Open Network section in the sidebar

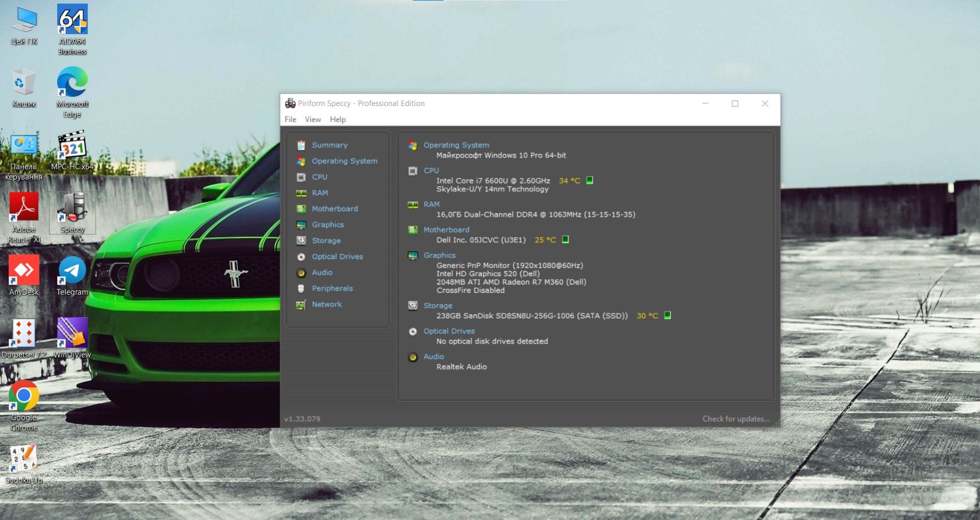tap(327, 305)
